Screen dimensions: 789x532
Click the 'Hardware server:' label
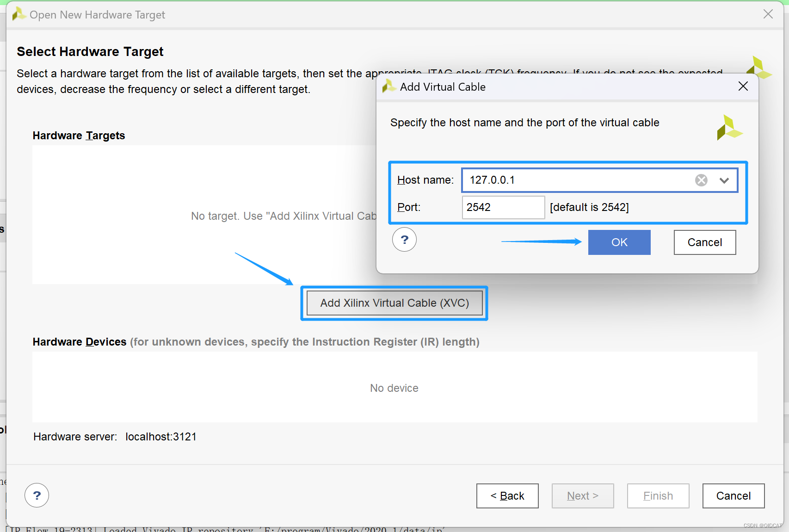[75, 437]
